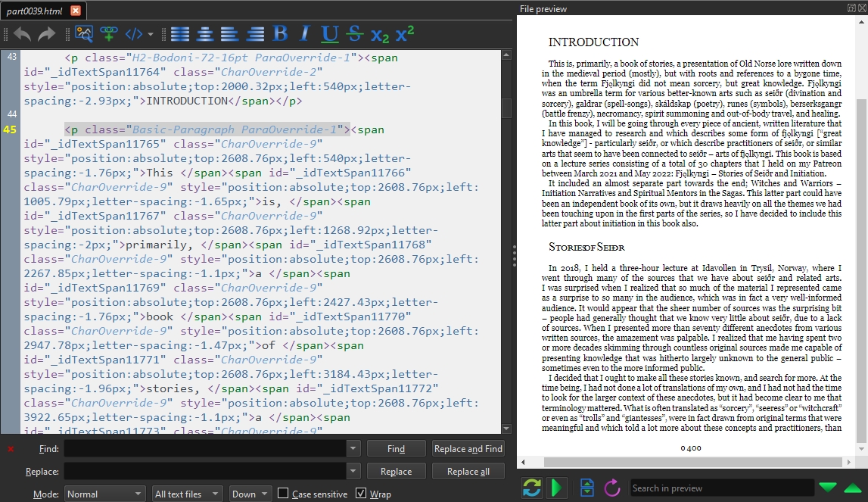The width and height of the screenshot is (868, 502).
Task: Click the green play arrow in the preview toolbar
Action: coord(556,488)
